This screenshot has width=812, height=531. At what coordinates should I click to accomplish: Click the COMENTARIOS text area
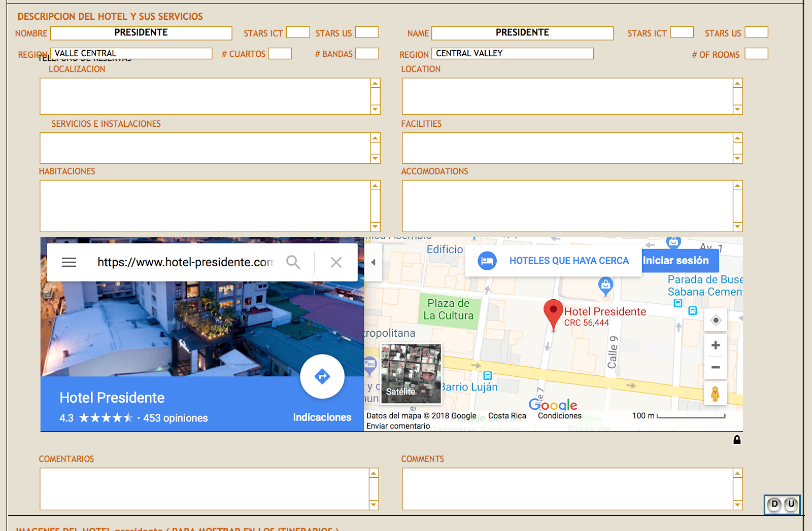coord(205,489)
